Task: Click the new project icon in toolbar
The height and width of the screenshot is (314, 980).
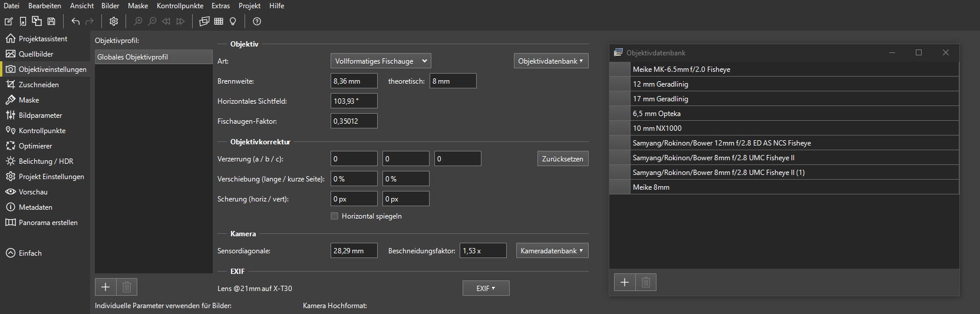Action: [x=9, y=21]
